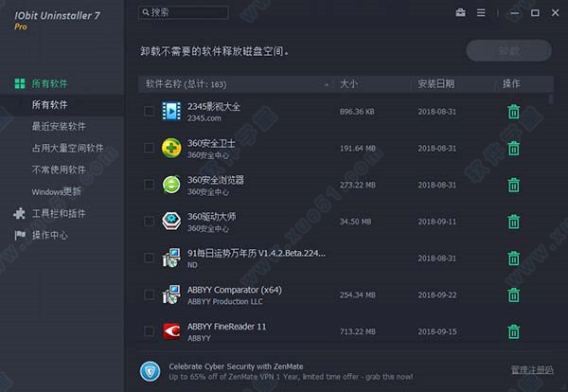Tick the checkbox for 2345影视大全

[x=149, y=111]
